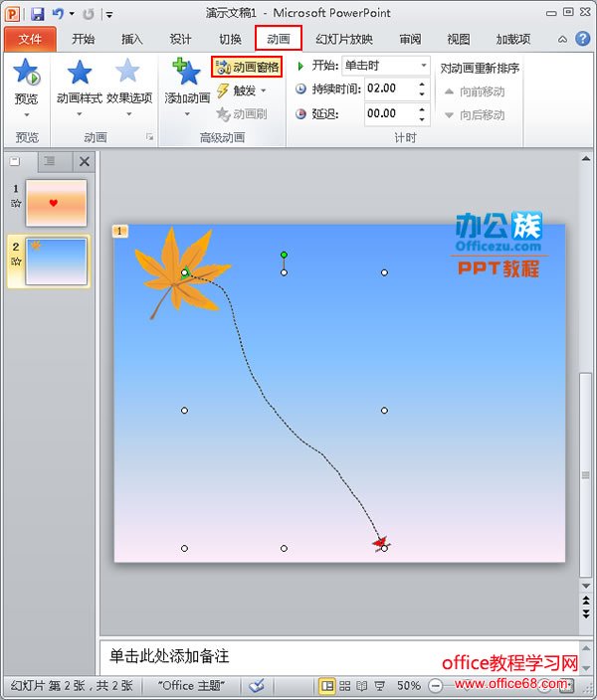
Task: Click the 预览 star preview icon
Action: 26,73
